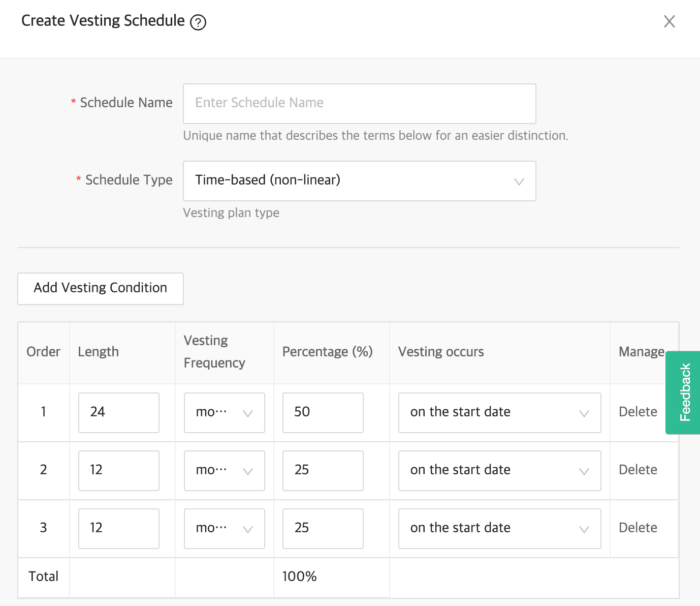
Task: Click into the Schedule Name field
Action: tap(359, 103)
